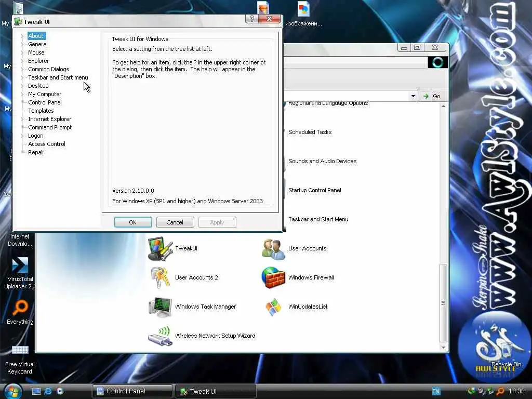Open the TweakUI control panel icon
Viewport: 532px width, 399px height.
pyautogui.click(x=160, y=249)
